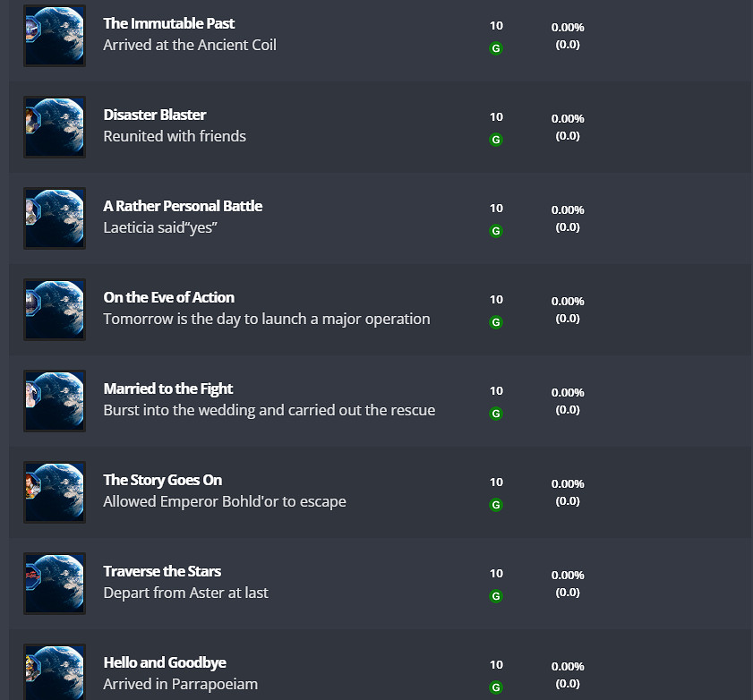Click green G icon for The Immutable Past
The image size is (753, 700).
[x=496, y=48]
